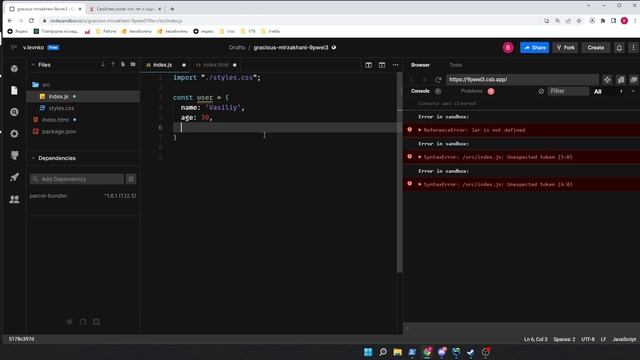
Task: Click the gracious-mirzakhani sandbox title
Action: point(291,48)
